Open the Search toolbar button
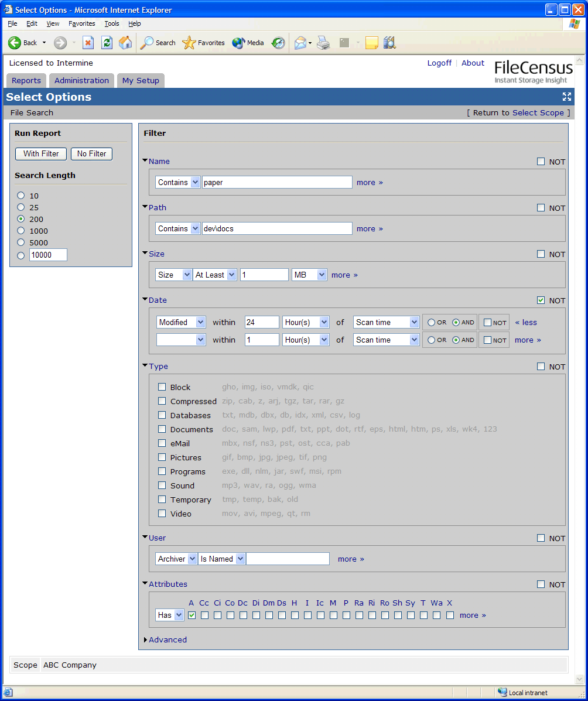 [158, 43]
